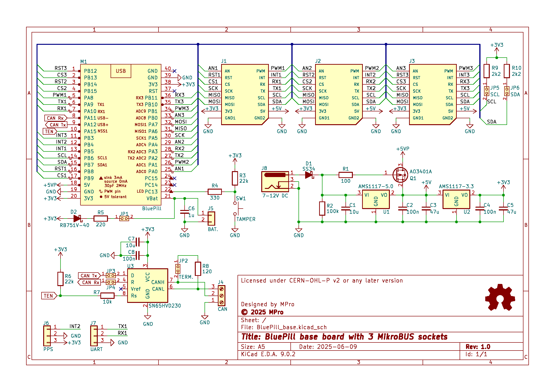Click the 'Size: A5' field
Screen dimensions: 555x392
[253, 347]
